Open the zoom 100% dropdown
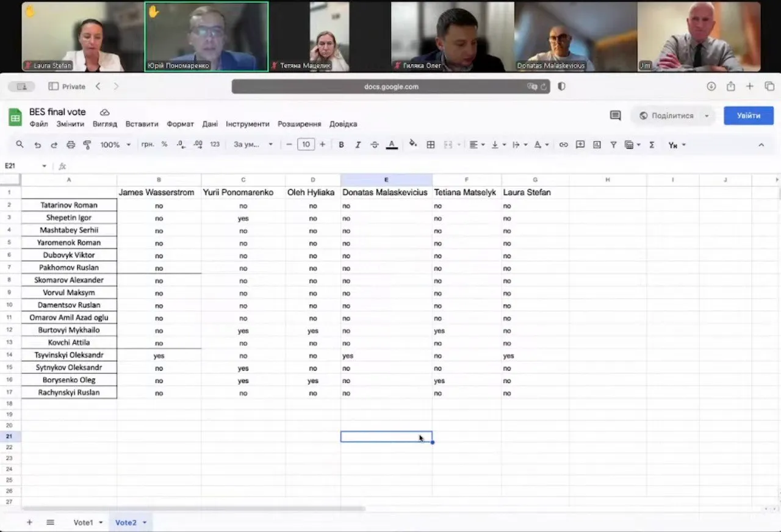This screenshot has height=532, width=781. coord(115,145)
